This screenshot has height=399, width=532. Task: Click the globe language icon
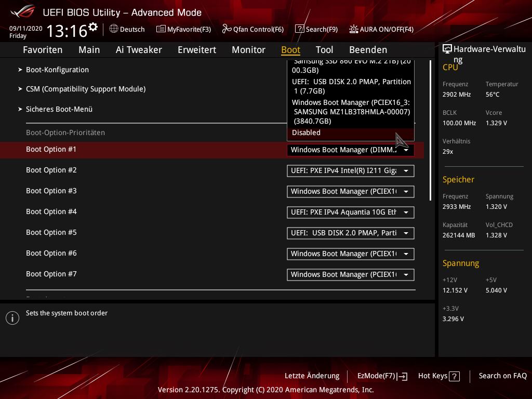pyautogui.click(x=114, y=29)
